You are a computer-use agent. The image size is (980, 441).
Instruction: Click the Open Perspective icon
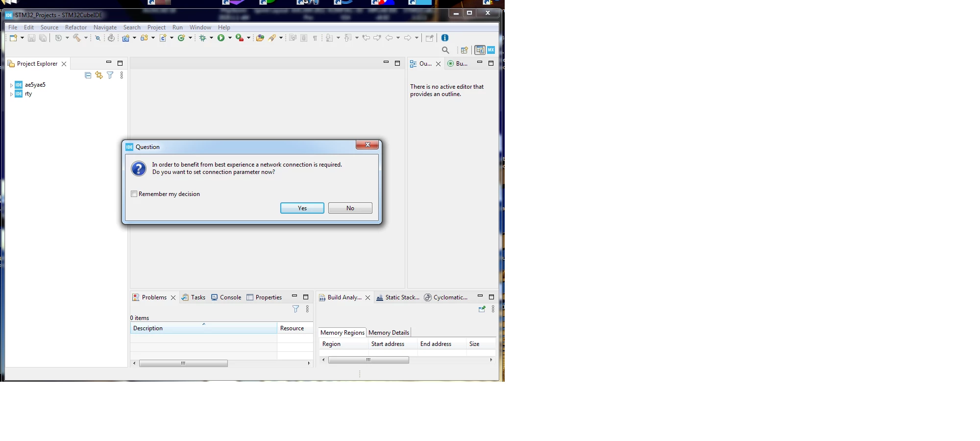[464, 50]
